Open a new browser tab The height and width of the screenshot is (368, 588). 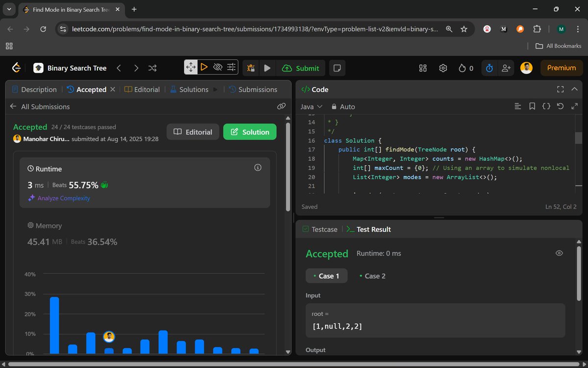click(134, 9)
